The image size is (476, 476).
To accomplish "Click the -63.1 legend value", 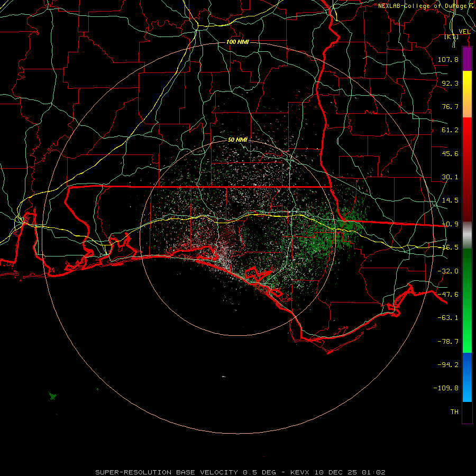I will 448,318.
